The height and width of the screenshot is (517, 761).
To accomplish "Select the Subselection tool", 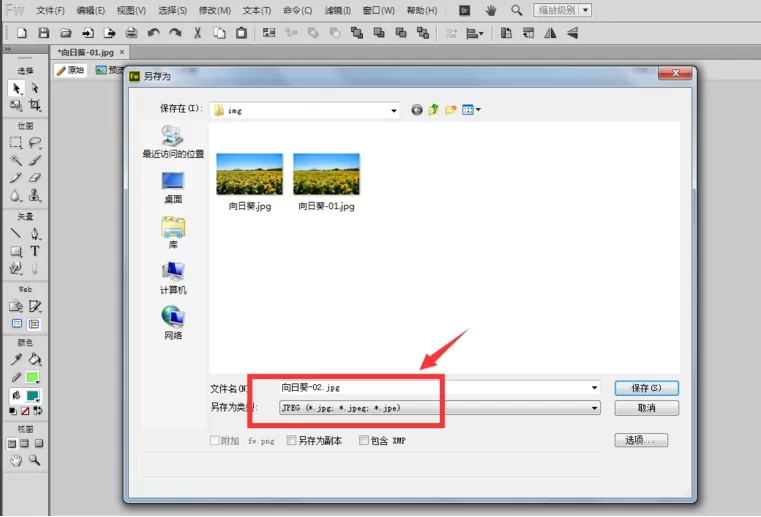I will pyautogui.click(x=34, y=88).
